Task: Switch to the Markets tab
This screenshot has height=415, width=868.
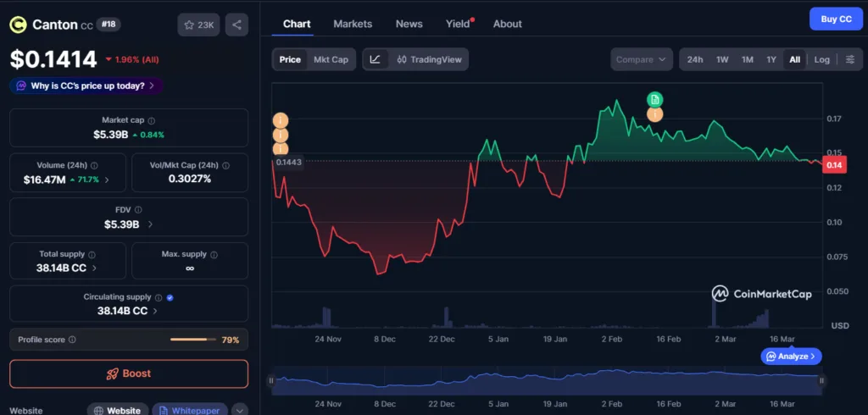Action: (x=353, y=24)
